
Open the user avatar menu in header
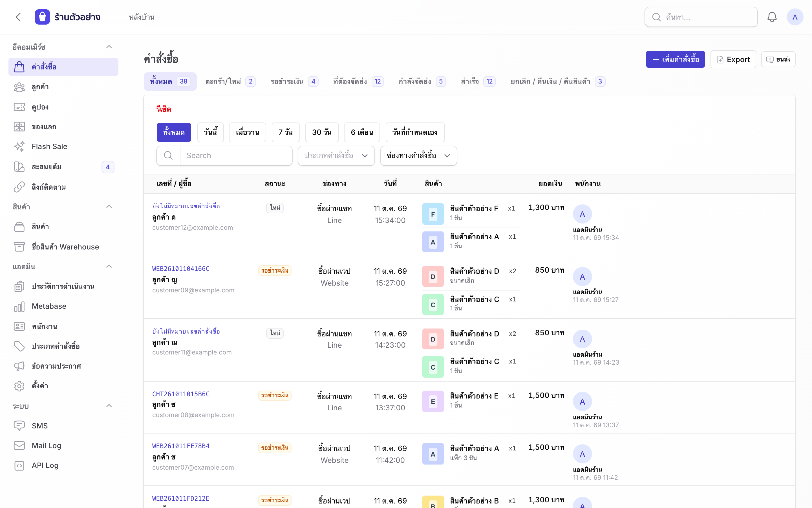(x=795, y=17)
